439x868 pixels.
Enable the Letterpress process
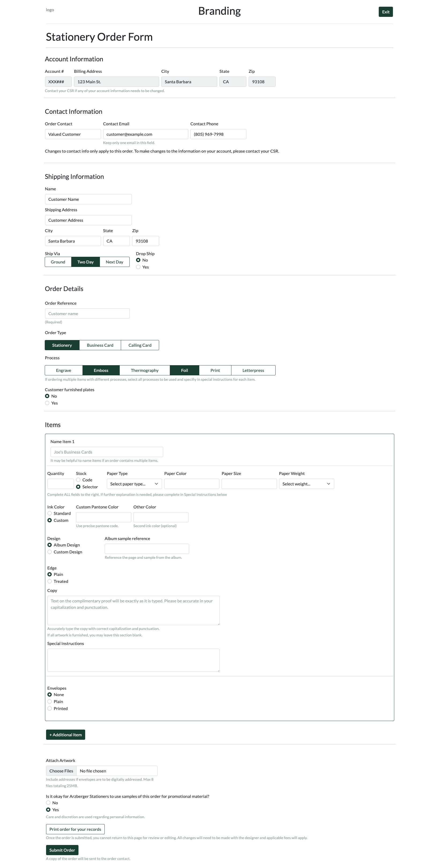pos(253,370)
